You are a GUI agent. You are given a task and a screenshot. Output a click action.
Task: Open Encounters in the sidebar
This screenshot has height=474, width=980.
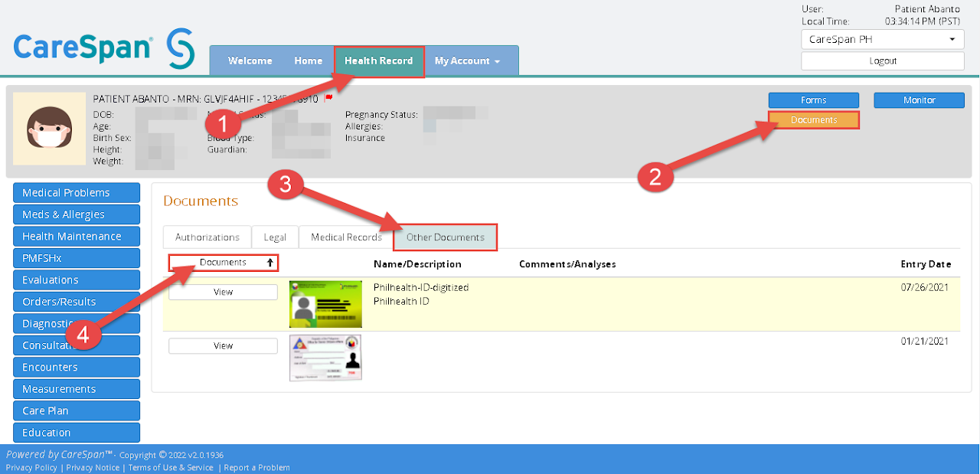77,367
